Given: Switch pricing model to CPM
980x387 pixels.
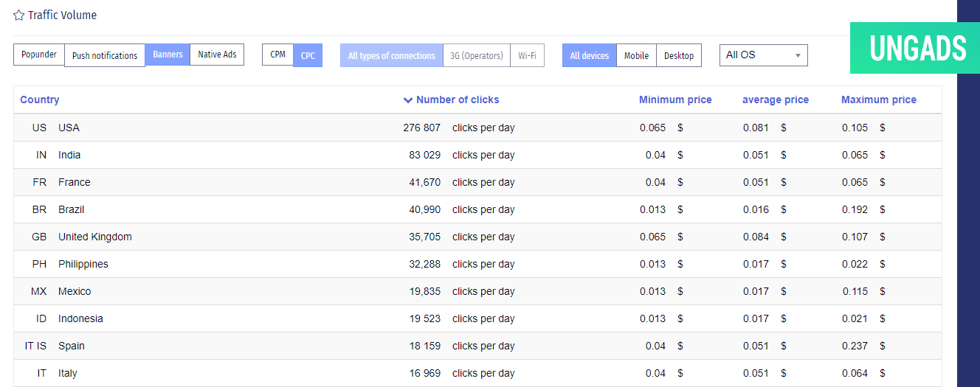Looking at the screenshot, I should (x=277, y=55).
